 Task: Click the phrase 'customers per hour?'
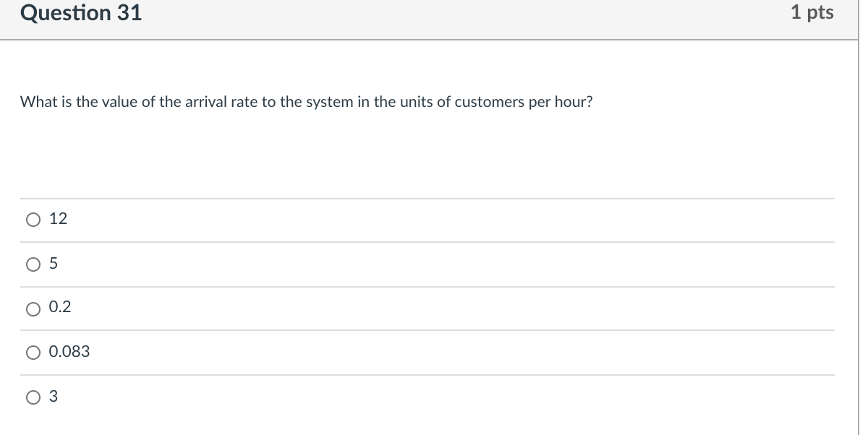523,102
